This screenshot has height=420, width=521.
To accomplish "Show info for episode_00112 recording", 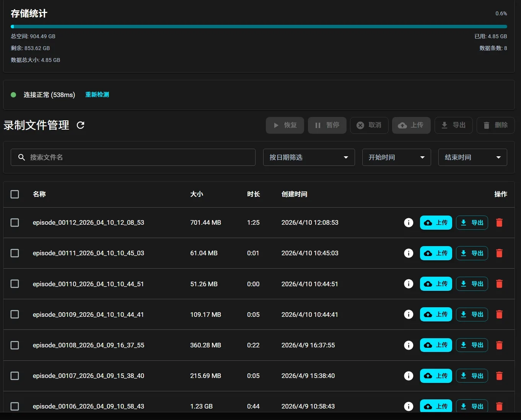I will pyautogui.click(x=409, y=222).
